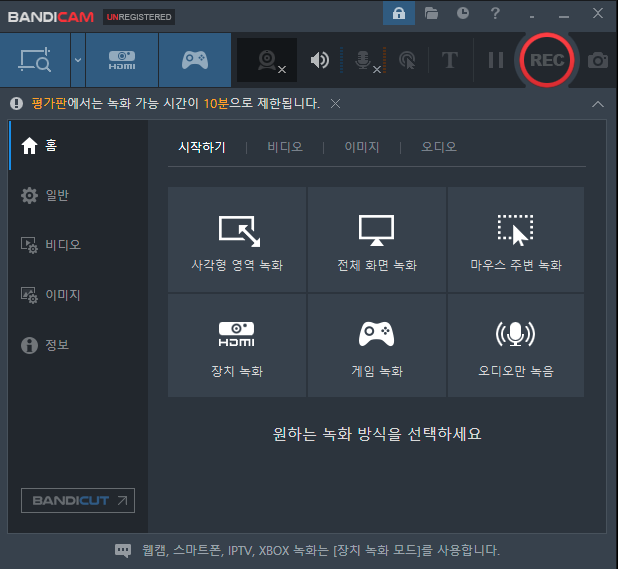Select the game recording mode gamepad icon in the toolbar
The height and width of the screenshot is (569, 618).
[195, 60]
